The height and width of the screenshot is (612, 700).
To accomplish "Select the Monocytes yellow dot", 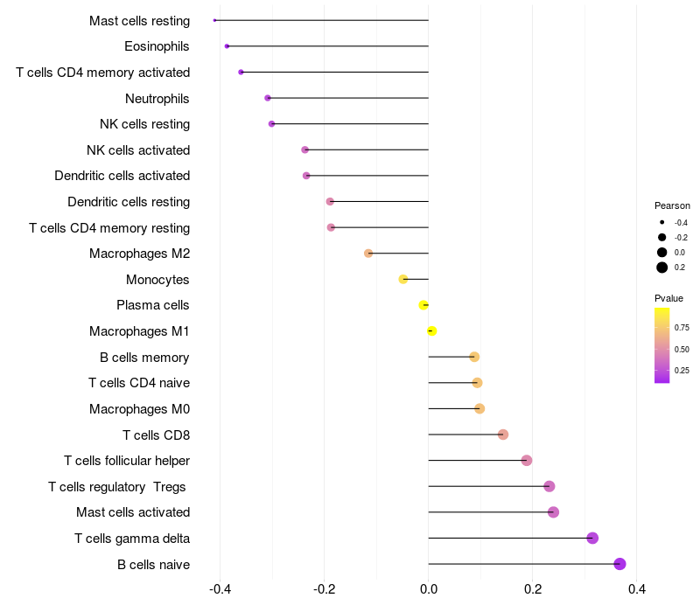I will point(403,279).
